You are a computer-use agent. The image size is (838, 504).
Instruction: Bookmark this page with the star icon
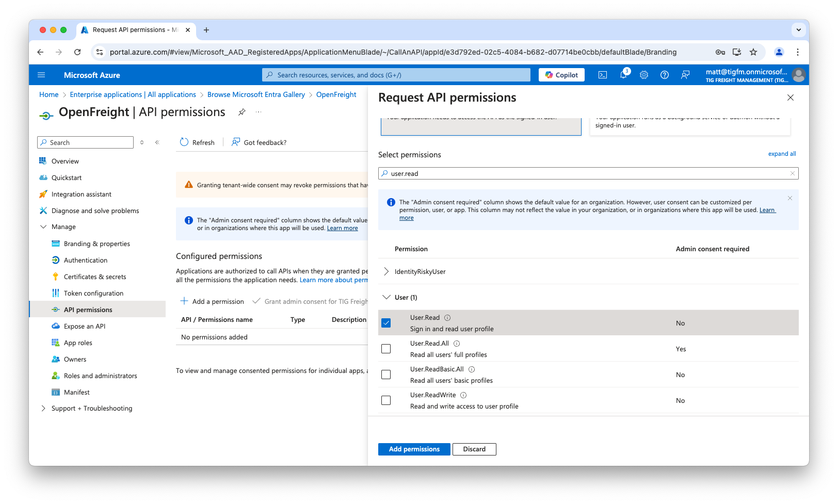[x=753, y=52]
